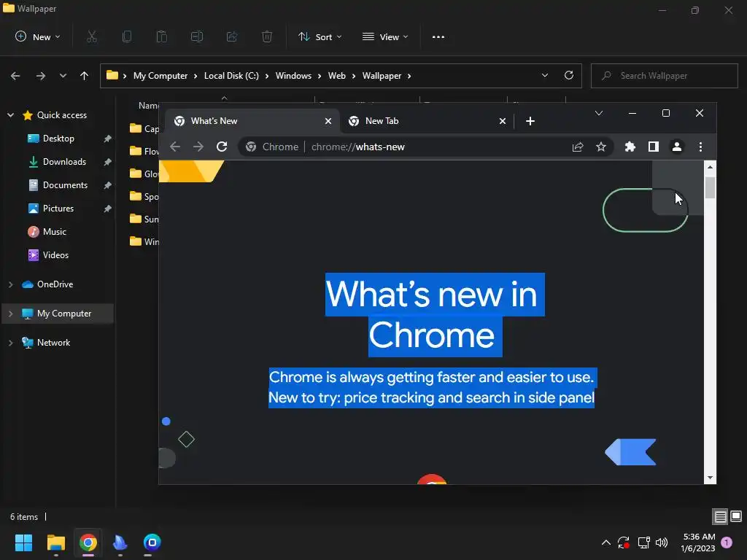Open Chrome's tab search dropdown arrow
Screen dimensions: 747x560
point(599,113)
